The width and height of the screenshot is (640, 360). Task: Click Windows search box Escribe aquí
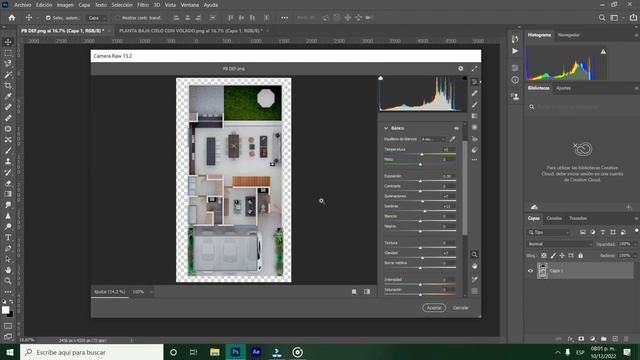click(x=92, y=352)
